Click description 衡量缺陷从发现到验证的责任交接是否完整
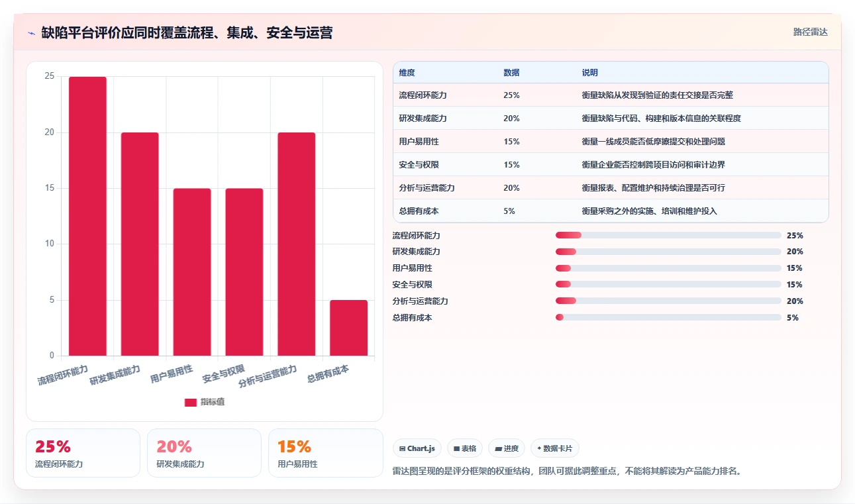This screenshot has width=855, height=504. tap(657, 95)
